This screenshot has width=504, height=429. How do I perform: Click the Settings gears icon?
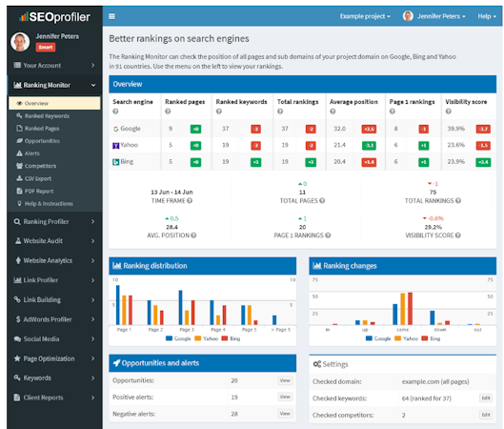[x=317, y=364]
